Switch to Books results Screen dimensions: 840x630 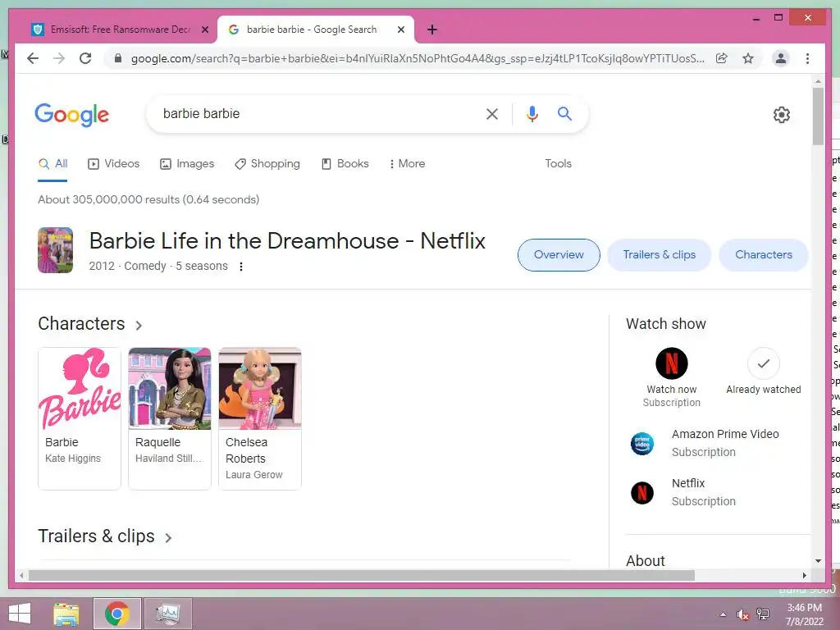point(345,164)
